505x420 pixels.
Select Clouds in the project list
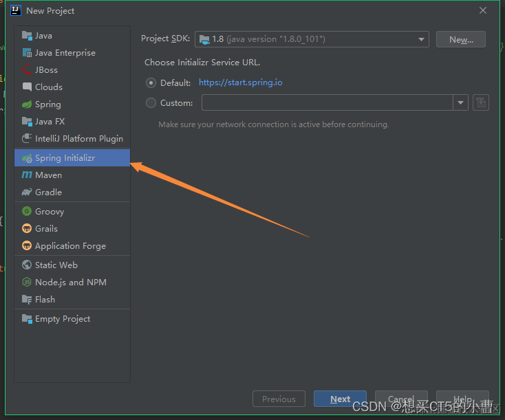[72, 87]
